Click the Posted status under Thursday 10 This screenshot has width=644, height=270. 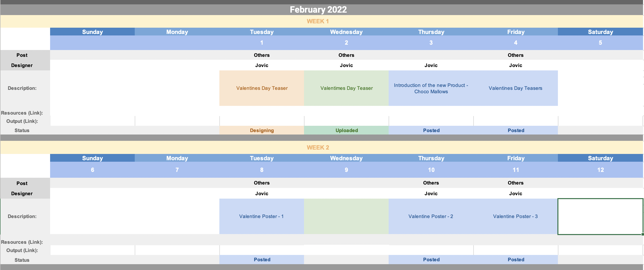coord(431,260)
